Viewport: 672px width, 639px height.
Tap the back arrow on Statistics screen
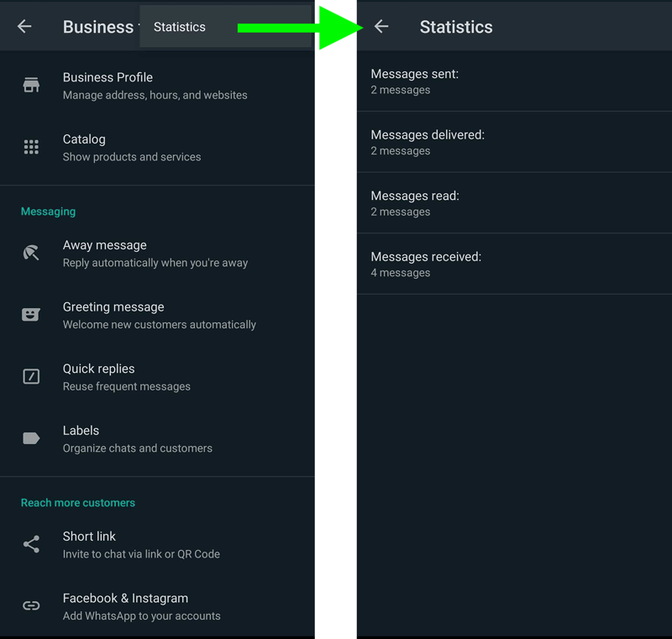[x=381, y=27]
